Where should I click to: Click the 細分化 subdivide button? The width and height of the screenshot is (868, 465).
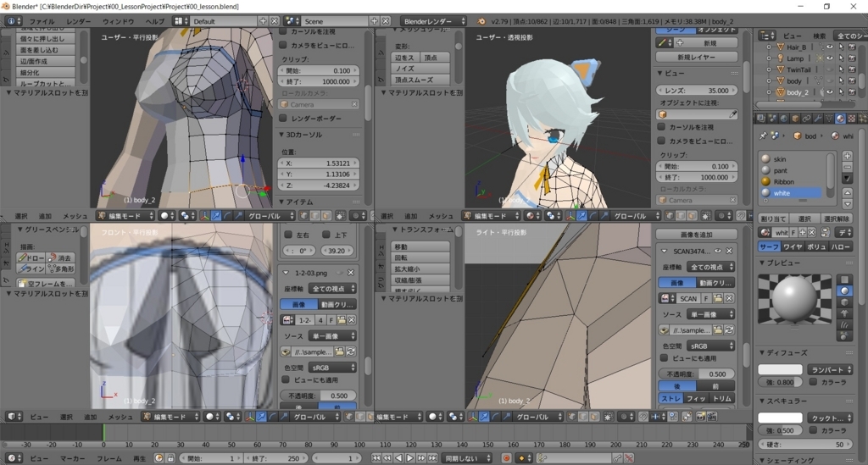tap(46, 73)
